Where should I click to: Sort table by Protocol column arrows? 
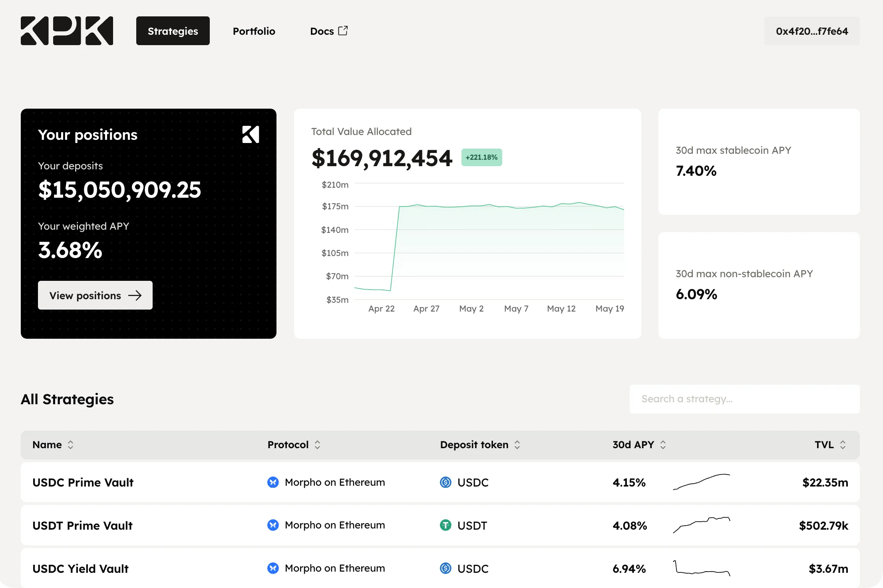[x=317, y=445]
